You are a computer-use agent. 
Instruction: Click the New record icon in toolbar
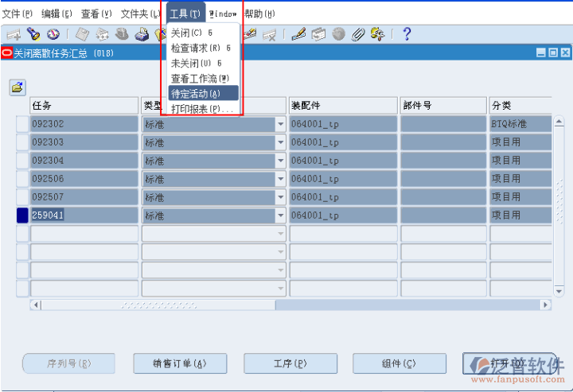click(14, 34)
